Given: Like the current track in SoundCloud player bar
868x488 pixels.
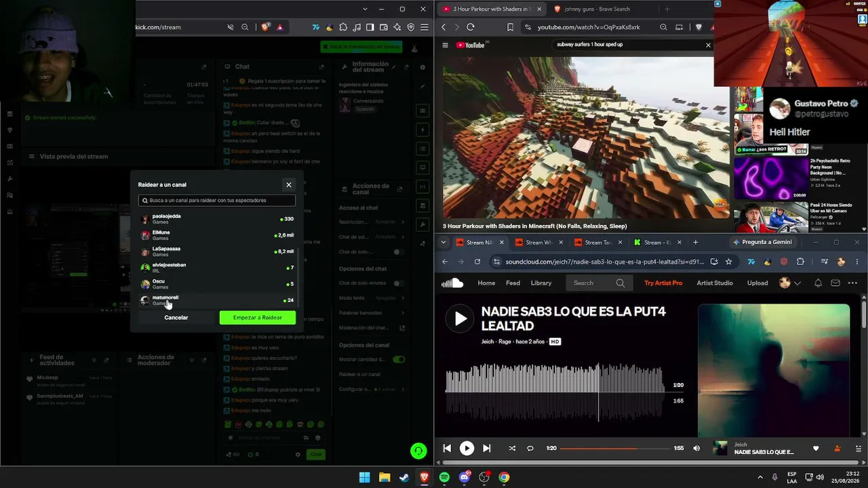Looking at the screenshot, I should point(816,449).
